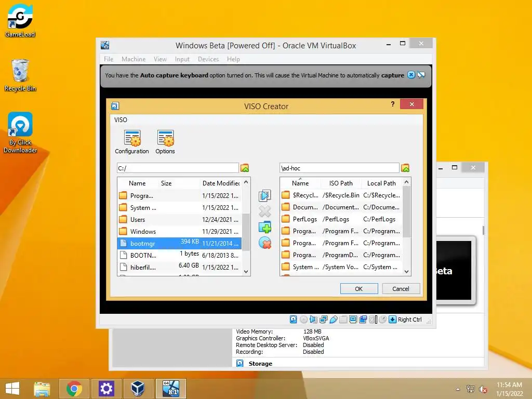
Task: Click the shared folders status bar icon
Action: pos(343,320)
